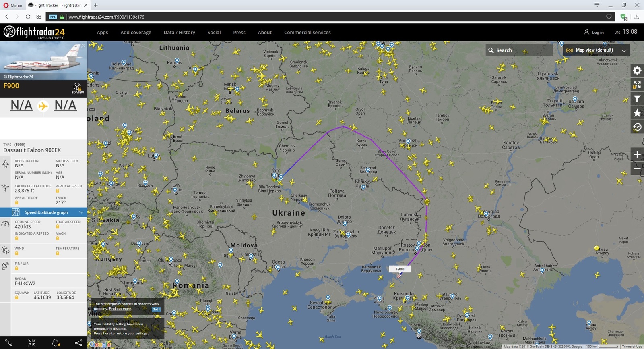The image size is (644, 349).
Task: Open the Commercial services menu
Action: pos(307,33)
